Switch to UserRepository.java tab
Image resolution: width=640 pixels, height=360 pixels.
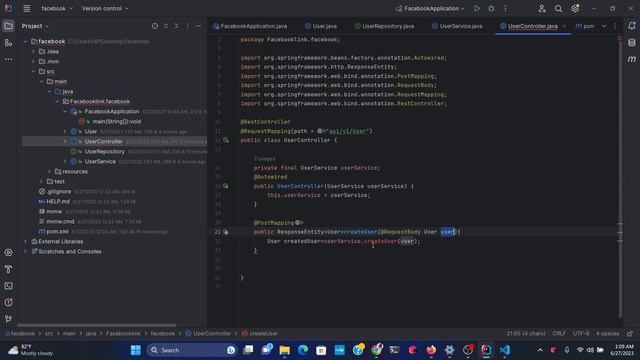coord(384,26)
